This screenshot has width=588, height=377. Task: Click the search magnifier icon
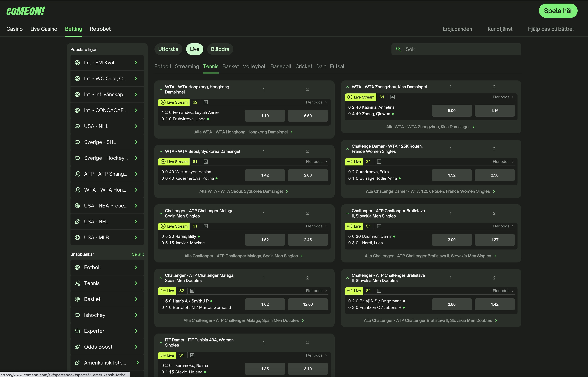point(399,49)
